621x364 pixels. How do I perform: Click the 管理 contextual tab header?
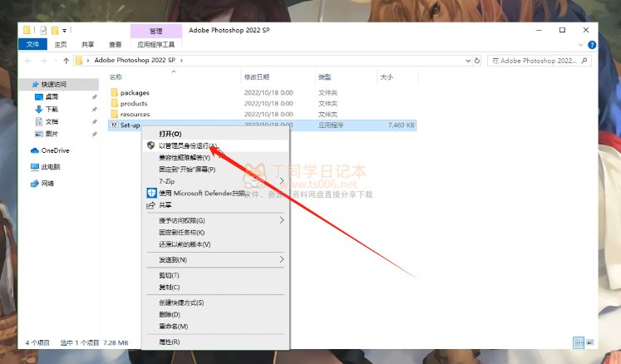(156, 31)
